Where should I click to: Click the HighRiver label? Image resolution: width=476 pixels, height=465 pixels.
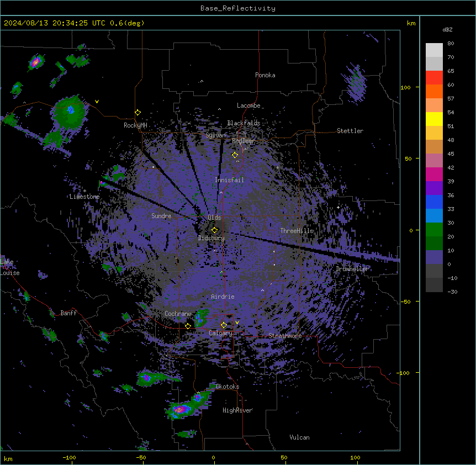(x=237, y=410)
